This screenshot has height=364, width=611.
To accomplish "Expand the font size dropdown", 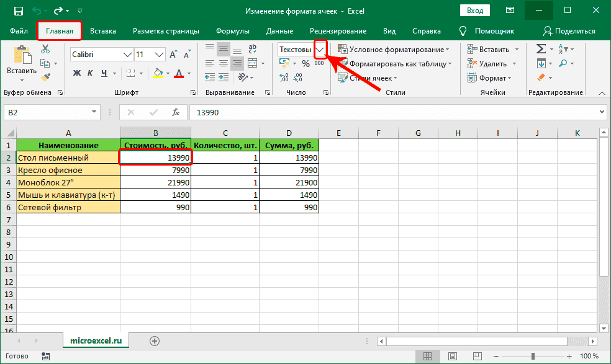I will pyautogui.click(x=158, y=55).
